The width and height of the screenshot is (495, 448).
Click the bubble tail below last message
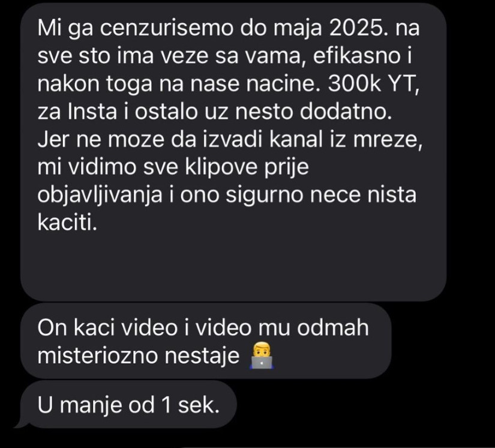coord(20,423)
